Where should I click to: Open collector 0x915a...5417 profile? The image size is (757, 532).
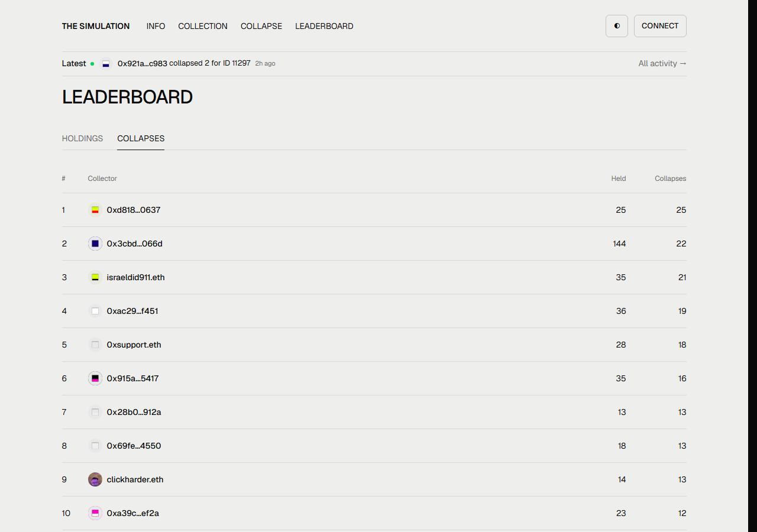pos(133,378)
